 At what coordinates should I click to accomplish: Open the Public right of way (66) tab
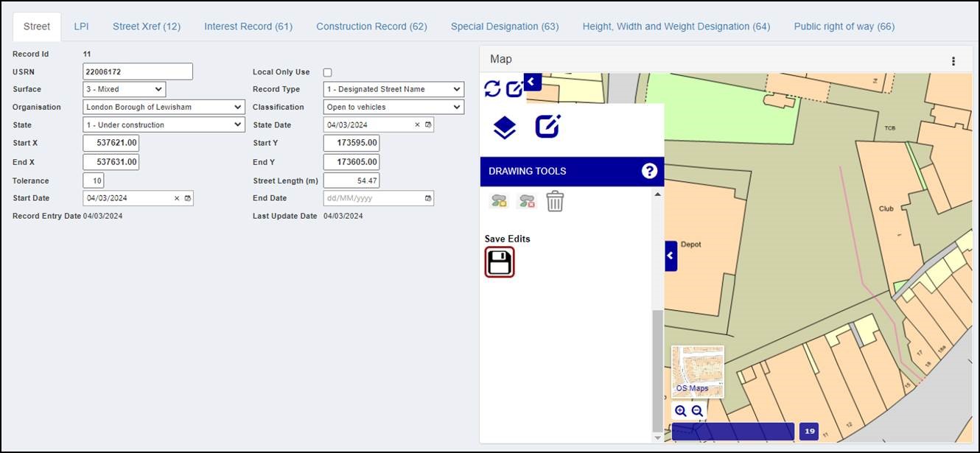tap(844, 27)
